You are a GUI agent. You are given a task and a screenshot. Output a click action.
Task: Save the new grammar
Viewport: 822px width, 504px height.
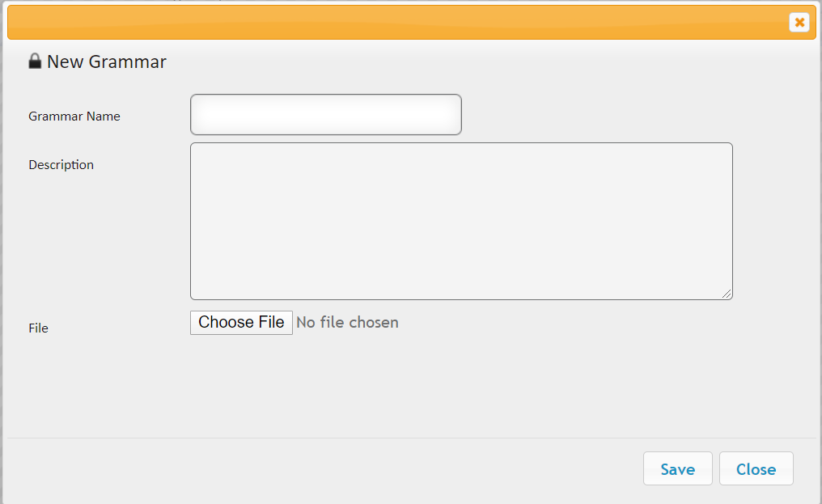[x=677, y=469]
